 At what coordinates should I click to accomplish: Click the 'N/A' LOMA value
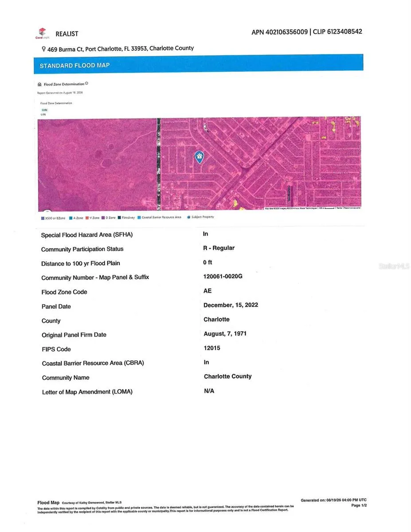coord(209,391)
